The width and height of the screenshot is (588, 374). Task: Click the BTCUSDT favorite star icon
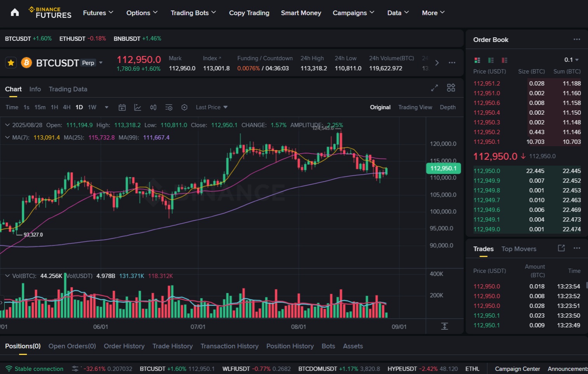11,63
